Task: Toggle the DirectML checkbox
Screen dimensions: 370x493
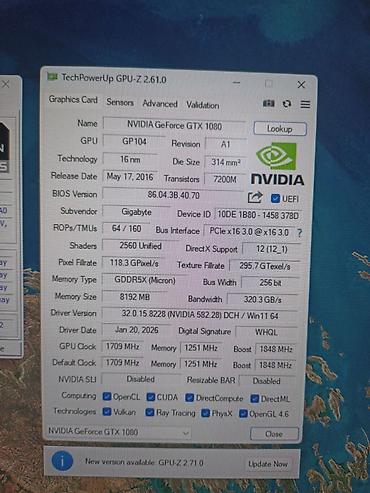Action: click(255, 398)
